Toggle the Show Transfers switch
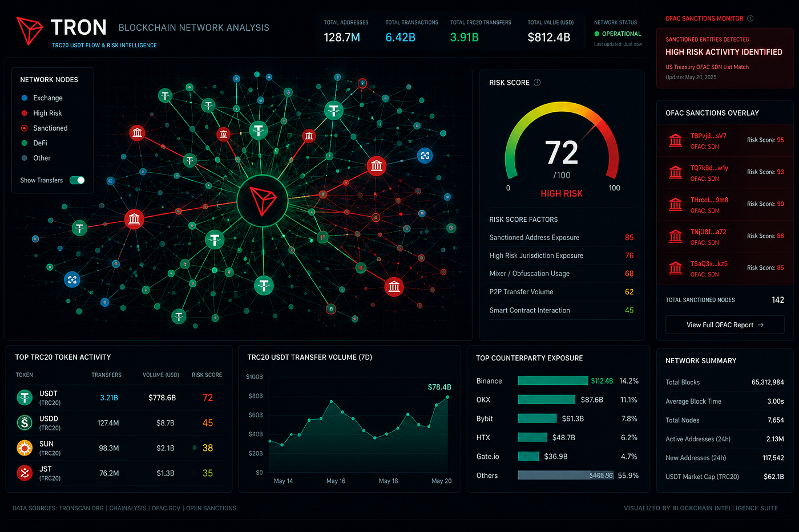The width and height of the screenshot is (799, 532). pos(77,180)
